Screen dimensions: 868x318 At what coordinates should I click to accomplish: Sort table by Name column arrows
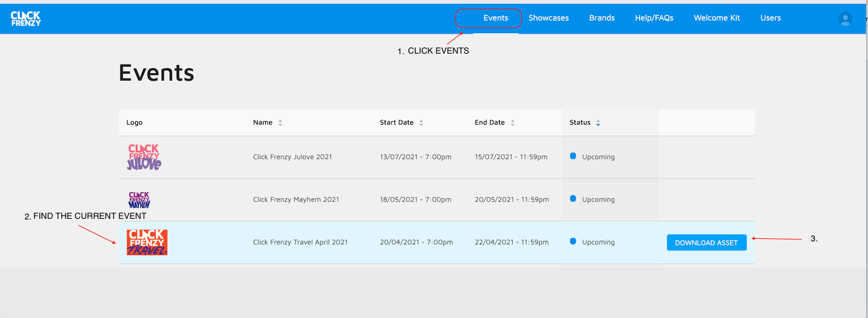click(x=280, y=123)
